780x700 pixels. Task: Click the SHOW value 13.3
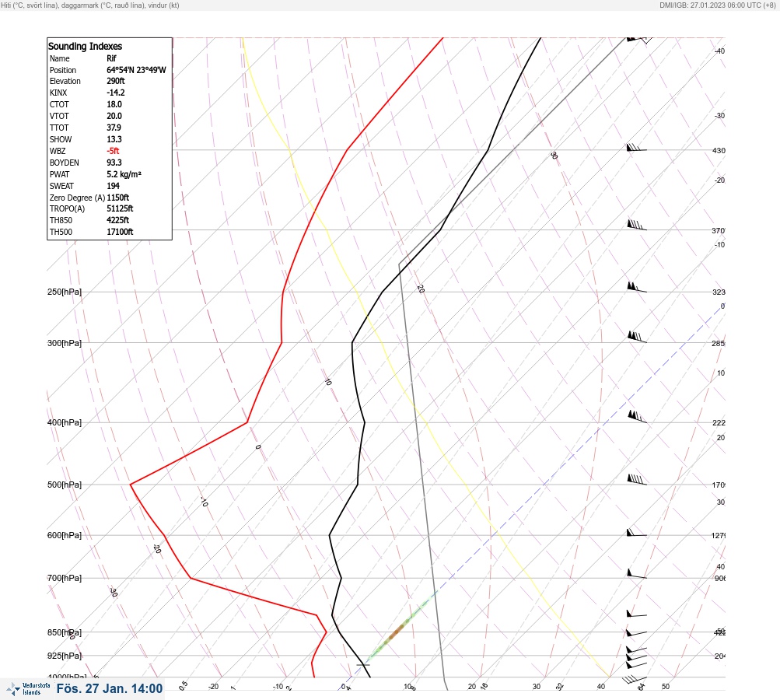[x=114, y=139]
